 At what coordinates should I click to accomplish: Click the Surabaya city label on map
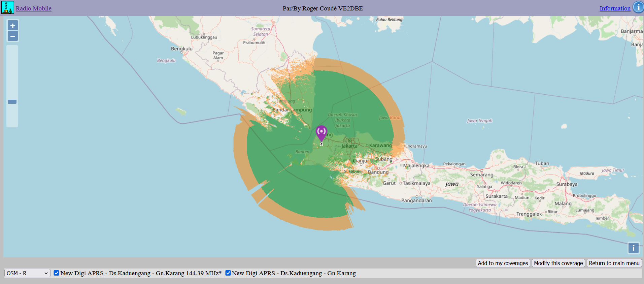(567, 184)
